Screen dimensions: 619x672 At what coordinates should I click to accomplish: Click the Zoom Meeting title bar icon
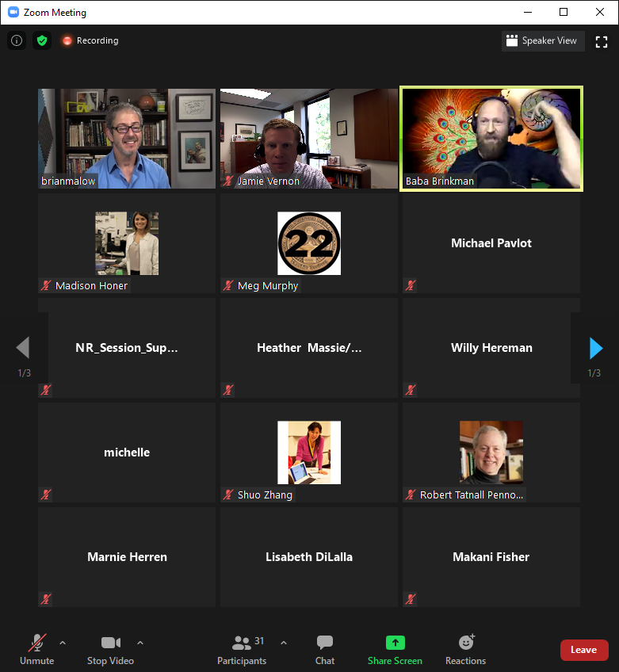tap(13, 12)
